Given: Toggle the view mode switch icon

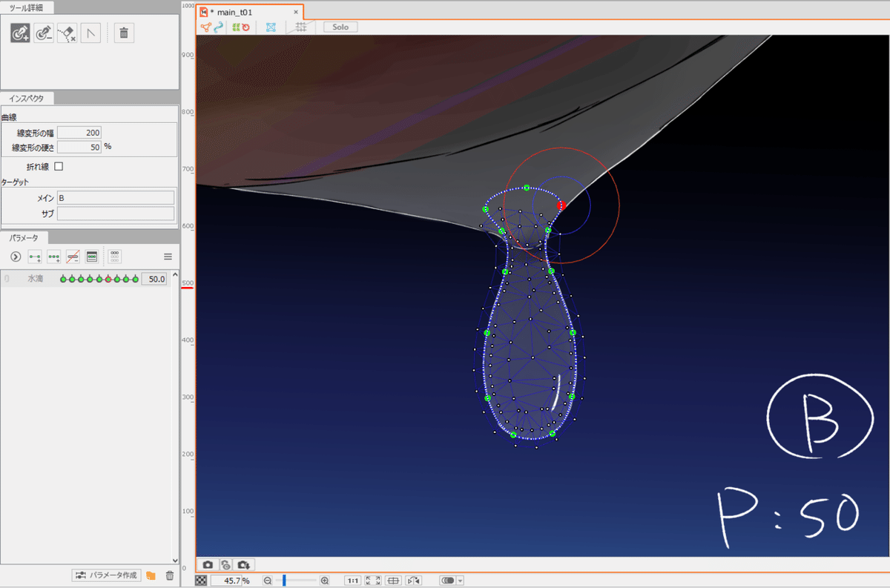Looking at the screenshot, I should (447, 581).
